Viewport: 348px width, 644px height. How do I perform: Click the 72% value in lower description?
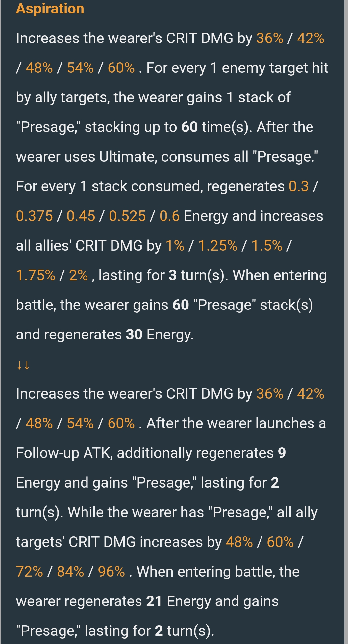(30, 572)
